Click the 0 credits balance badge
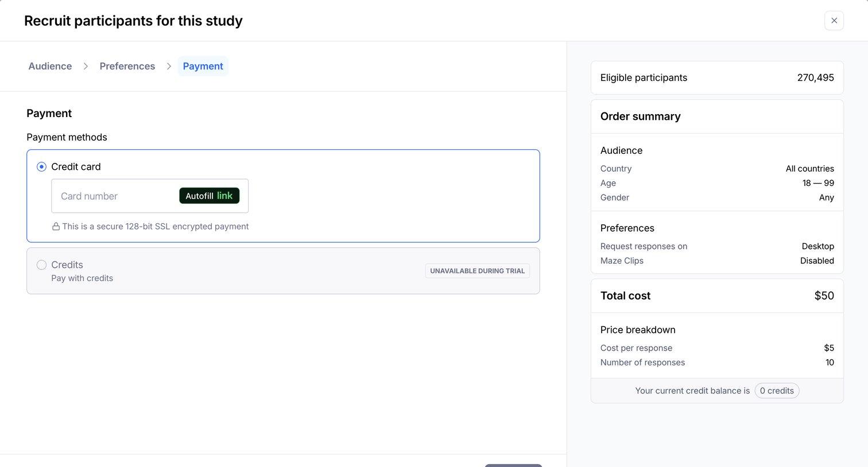 (777, 391)
